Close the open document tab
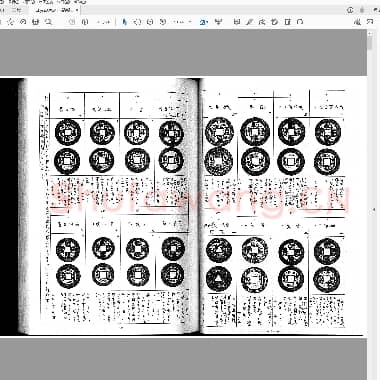 (77, 10)
